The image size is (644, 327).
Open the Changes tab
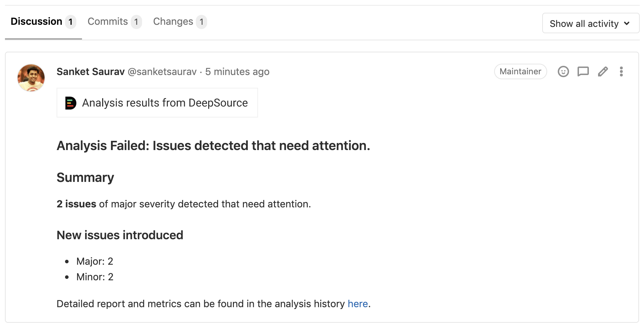[x=173, y=21]
